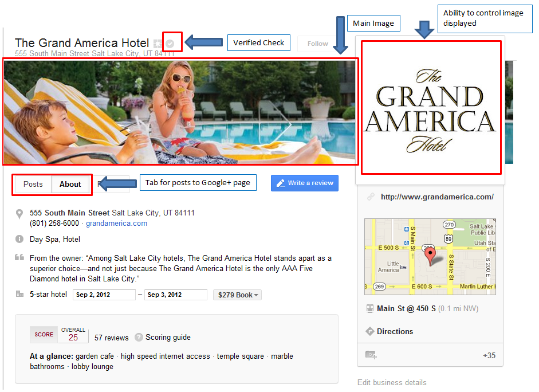This screenshot has width=539, height=392.
Task: Click the Directions link
Action: [x=395, y=331]
